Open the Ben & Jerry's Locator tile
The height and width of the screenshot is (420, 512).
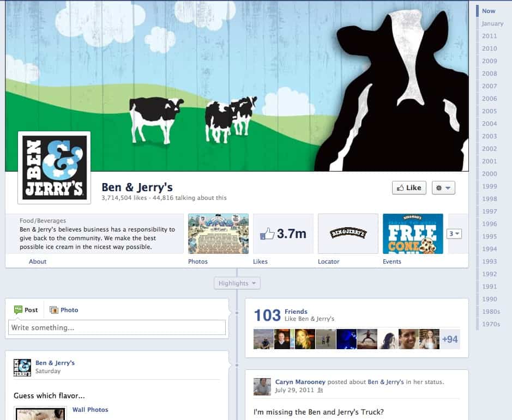[x=348, y=234]
